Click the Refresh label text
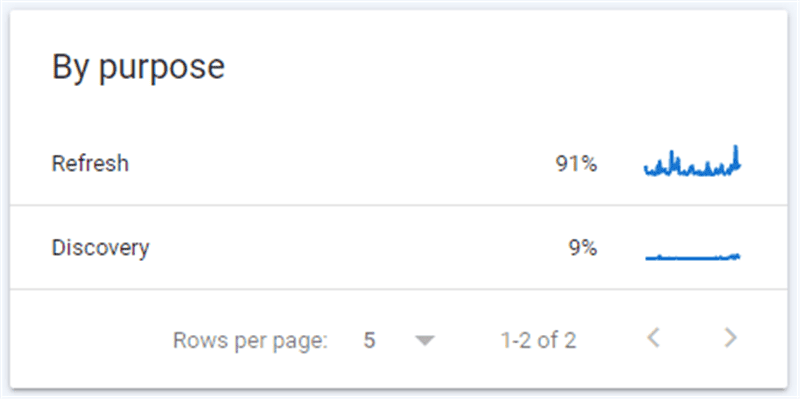The image size is (800, 399). click(90, 164)
